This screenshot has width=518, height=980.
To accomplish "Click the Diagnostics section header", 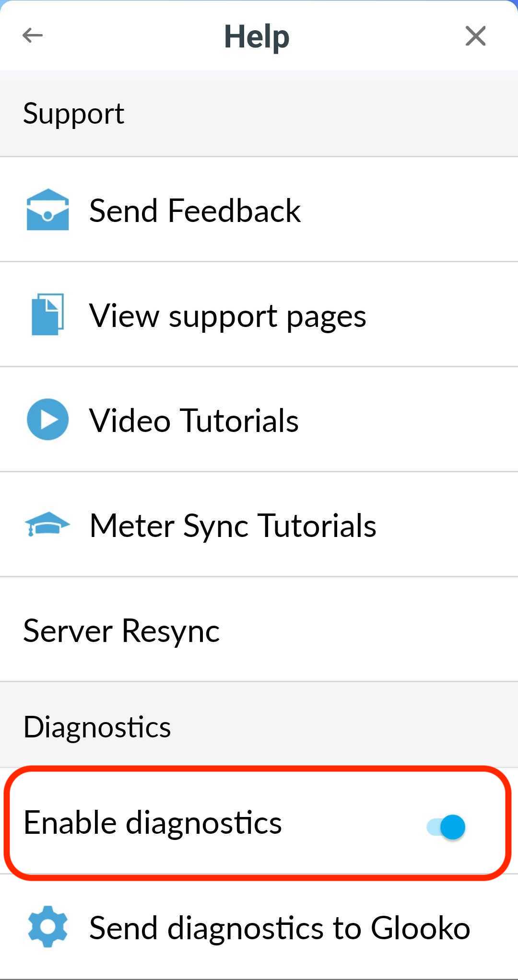I will click(x=97, y=726).
